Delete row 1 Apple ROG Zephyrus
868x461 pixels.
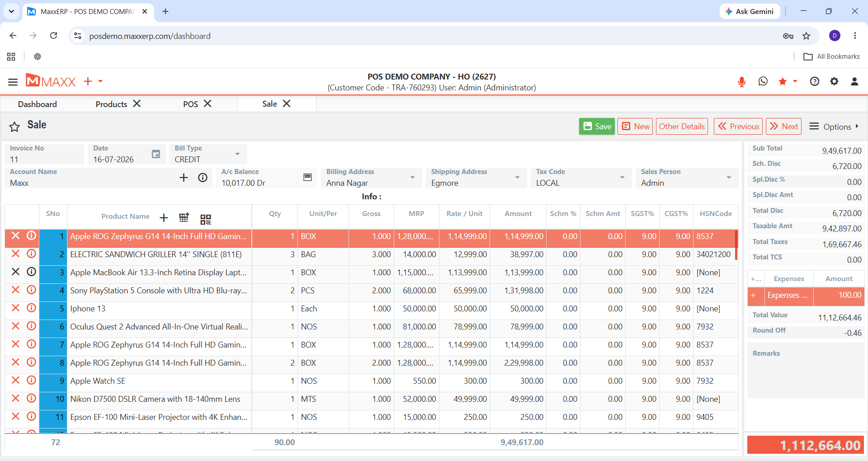coord(15,235)
